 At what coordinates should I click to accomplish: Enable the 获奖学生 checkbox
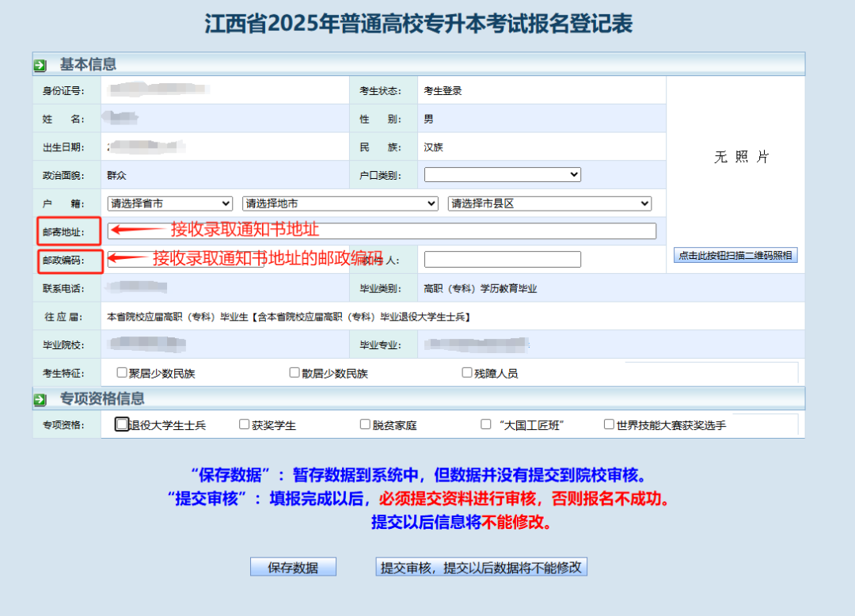coord(244,424)
